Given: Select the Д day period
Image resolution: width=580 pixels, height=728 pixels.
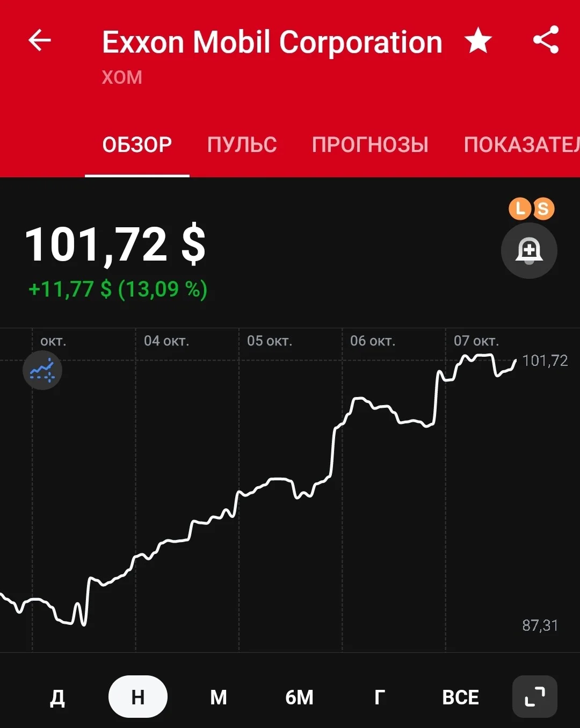Looking at the screenshot, I should click(57, 697).
